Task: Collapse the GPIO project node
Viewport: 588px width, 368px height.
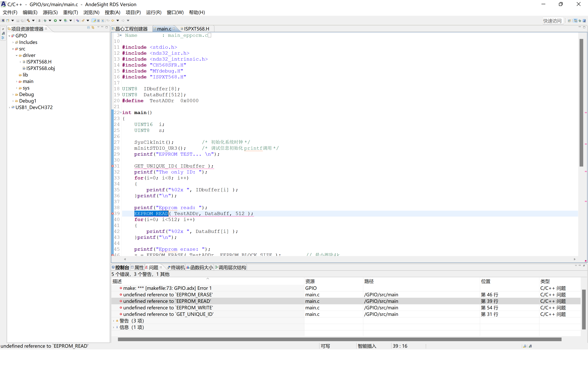Action: [x=10, y=36]
